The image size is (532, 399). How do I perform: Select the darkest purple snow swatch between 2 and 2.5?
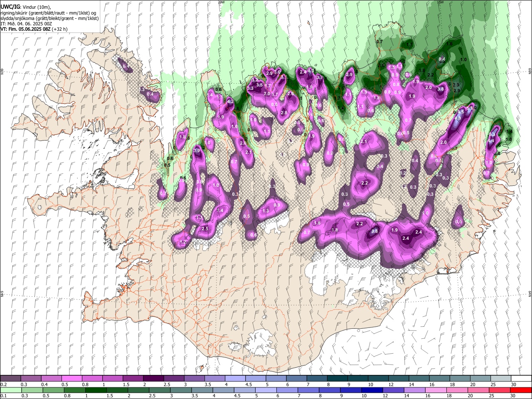tap(153, 378)
